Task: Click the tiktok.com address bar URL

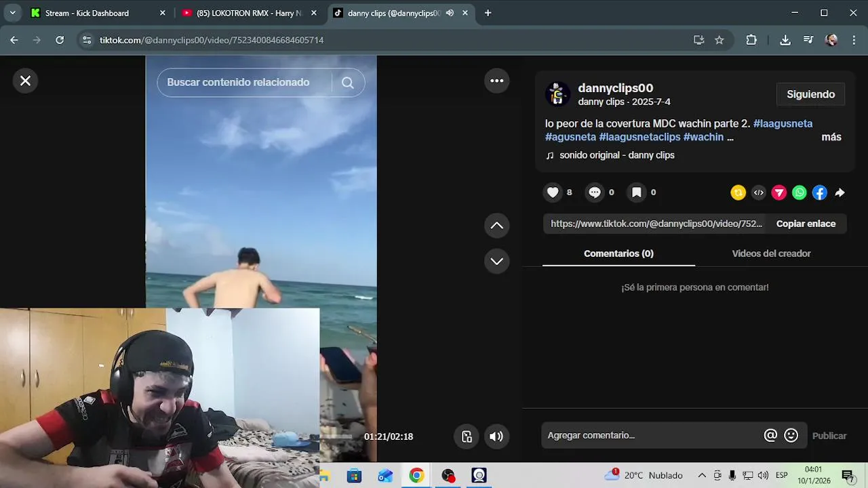Action: pos(212,40)
